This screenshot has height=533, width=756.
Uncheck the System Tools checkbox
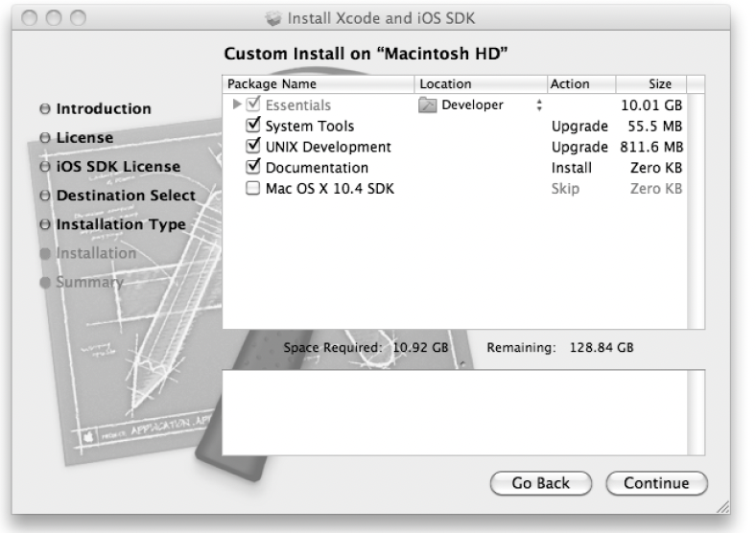click(253, 125)
